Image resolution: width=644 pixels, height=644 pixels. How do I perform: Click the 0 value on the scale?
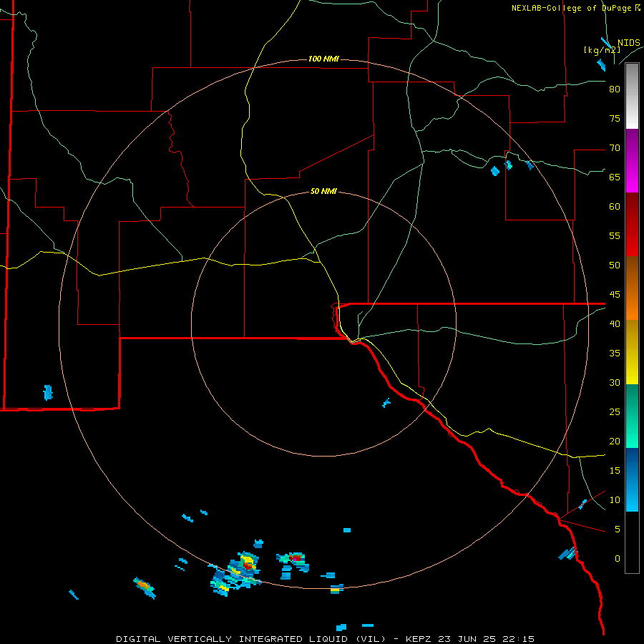618,559
